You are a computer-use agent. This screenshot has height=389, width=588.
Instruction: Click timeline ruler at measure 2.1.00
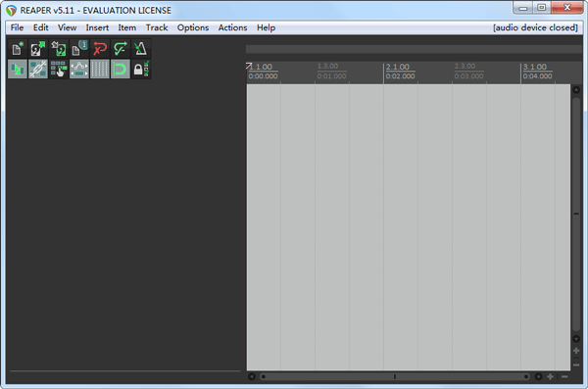398,67
